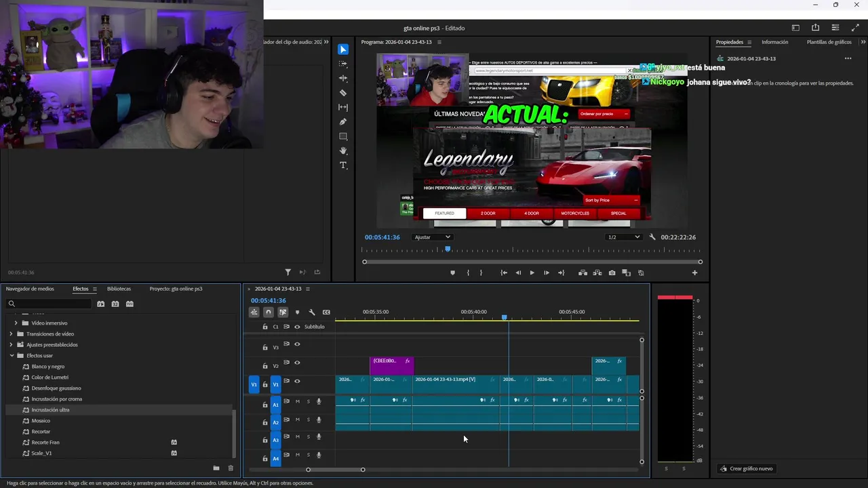Select the Ripple Edit tool
868x488 pixels.
343,79
